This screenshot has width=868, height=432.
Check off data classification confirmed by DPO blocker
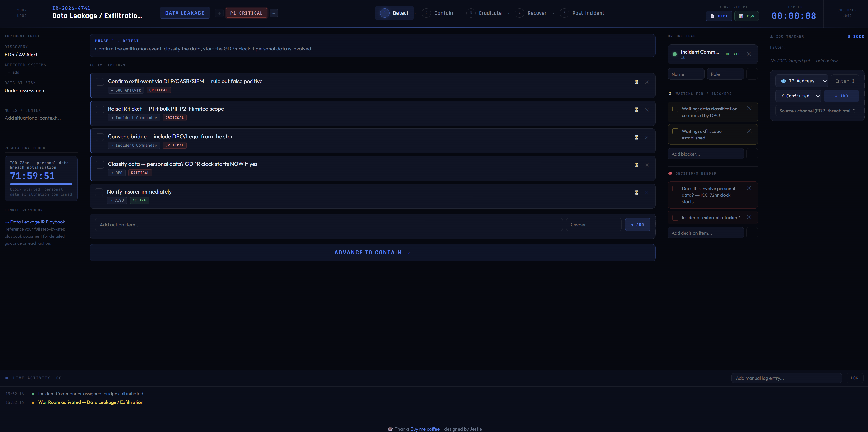click(x=675, y=109)
